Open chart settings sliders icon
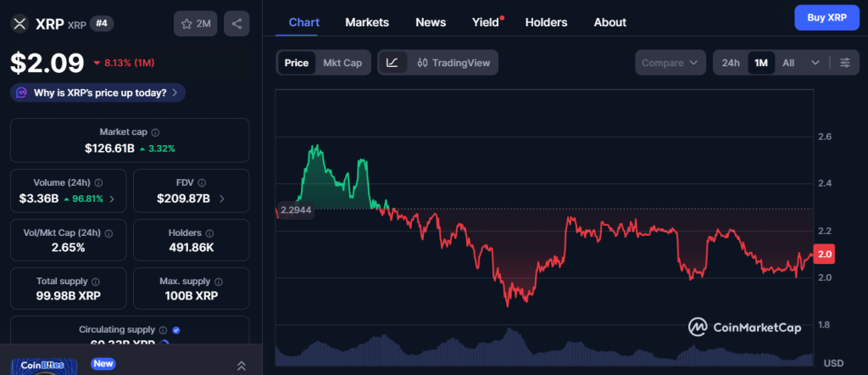868x375 pixels. pos(845,63)
